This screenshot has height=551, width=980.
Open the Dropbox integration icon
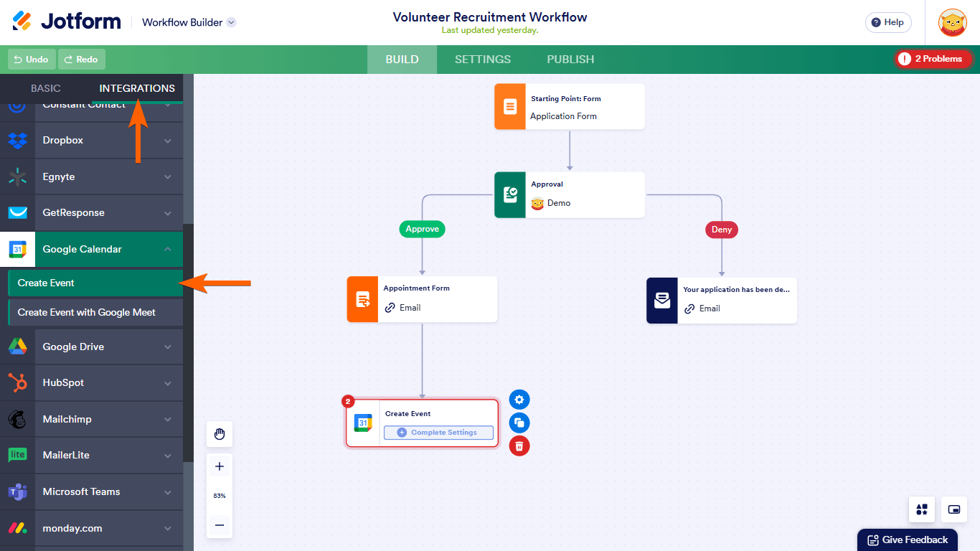(x=17, y=141)
